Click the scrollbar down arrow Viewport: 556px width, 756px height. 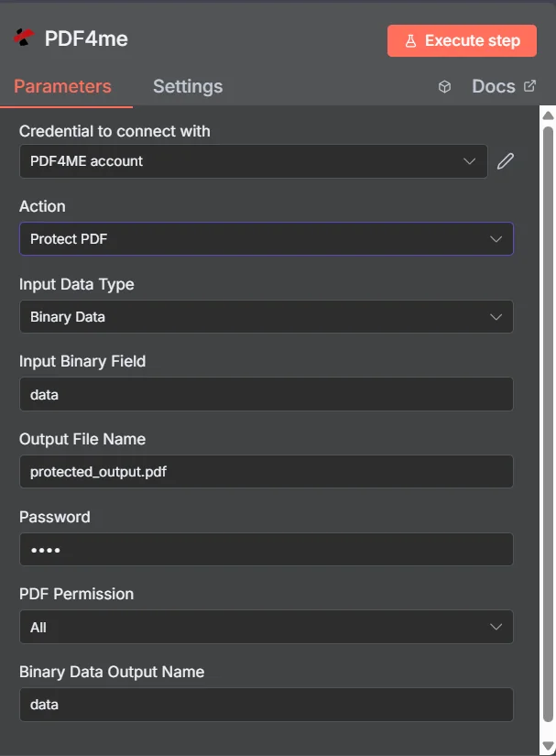[548, 746]
